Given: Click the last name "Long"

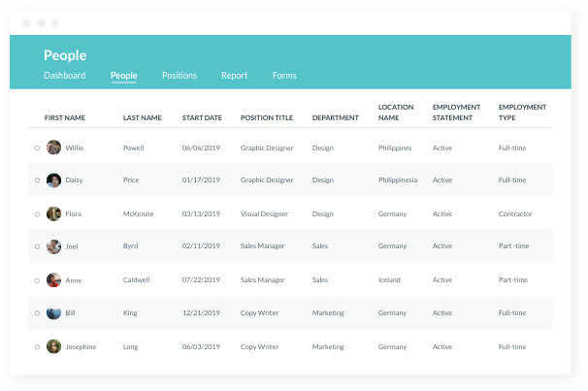Looking at the screenshot, I should coord(130,347).
